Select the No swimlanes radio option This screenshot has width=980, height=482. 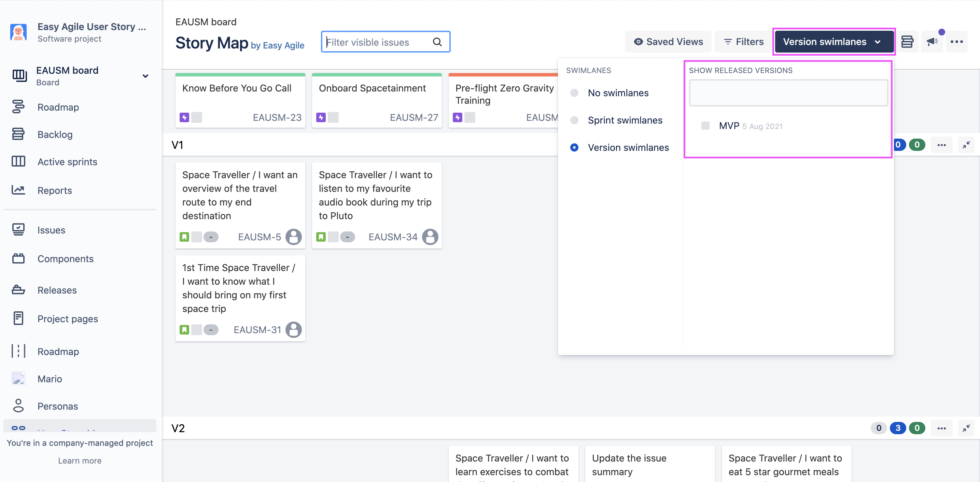(574, 93)
